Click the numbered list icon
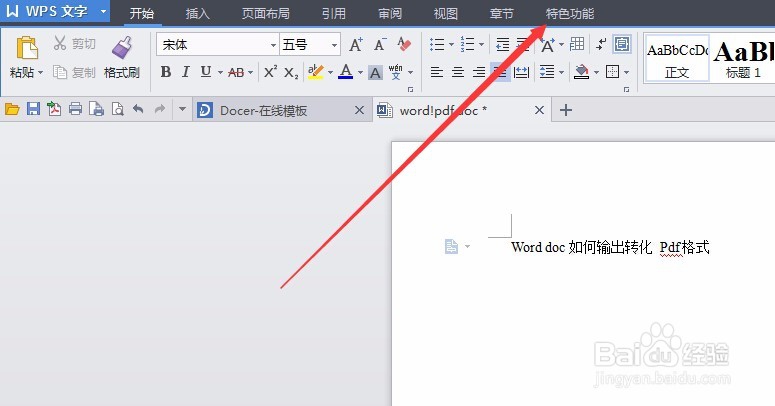The image size is (775, 406). 467,45
